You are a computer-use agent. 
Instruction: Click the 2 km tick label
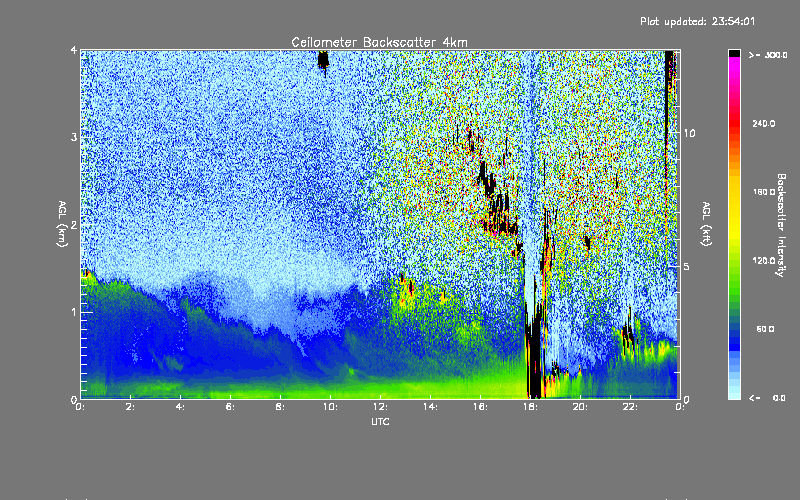pos(74,225)
